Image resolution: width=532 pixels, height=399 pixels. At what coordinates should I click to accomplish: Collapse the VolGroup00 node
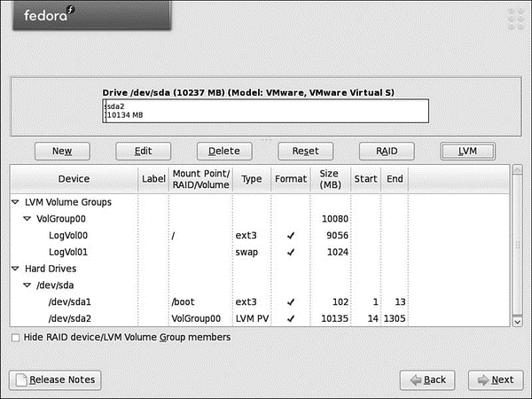pos(27,218)
